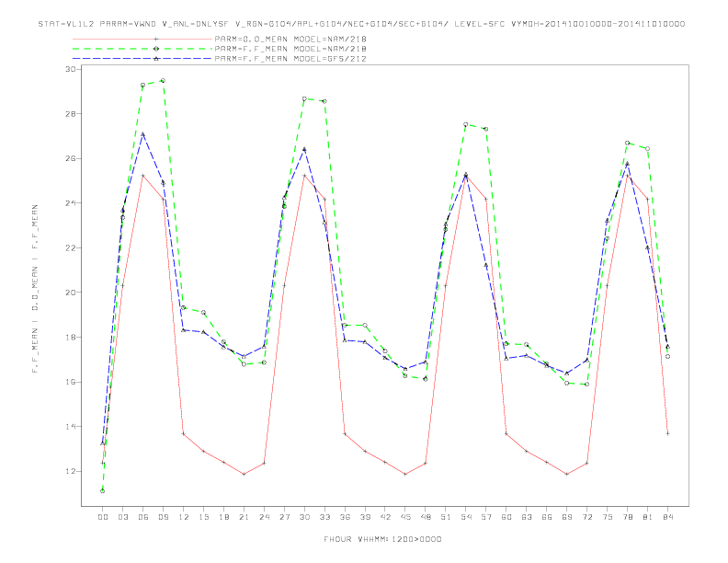Viewport: 728px width, 563px height.
Task: Click x-axis forecast hour label 09
Action: [163, 517]
